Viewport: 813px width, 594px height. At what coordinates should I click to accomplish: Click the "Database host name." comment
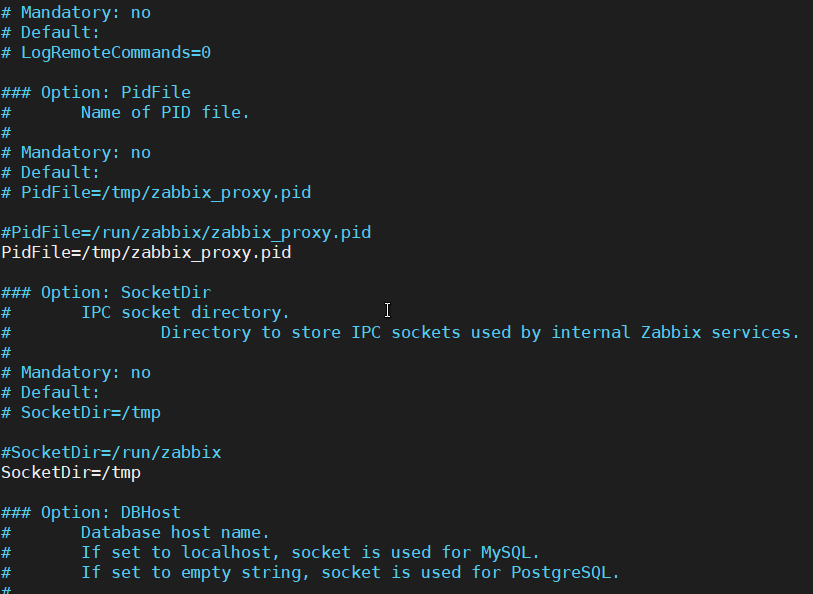[x=175, y=532]
